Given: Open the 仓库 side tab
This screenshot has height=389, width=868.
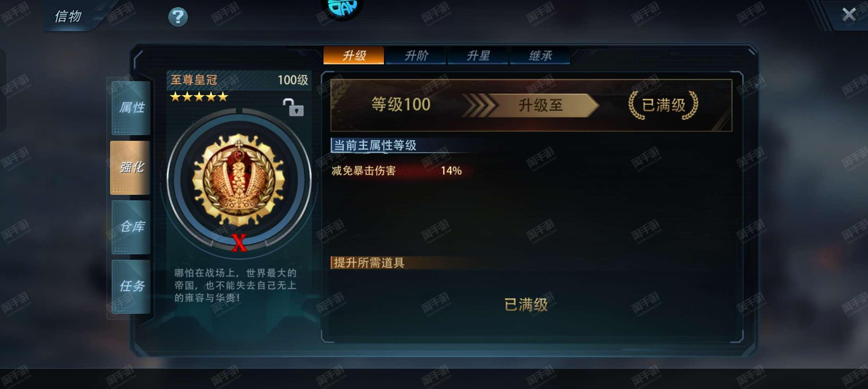Looking at the screenshot, I should coord(131,227).
